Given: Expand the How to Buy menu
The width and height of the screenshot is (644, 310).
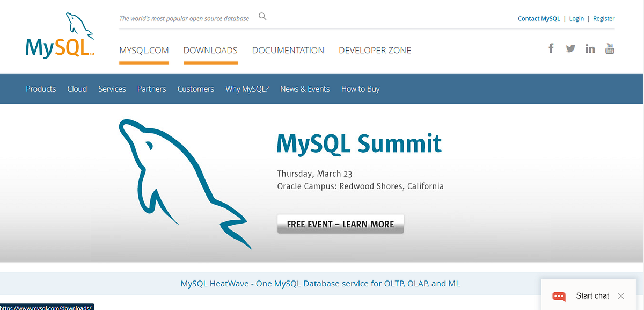Looking at the screenshot, I should click(360, 89).
